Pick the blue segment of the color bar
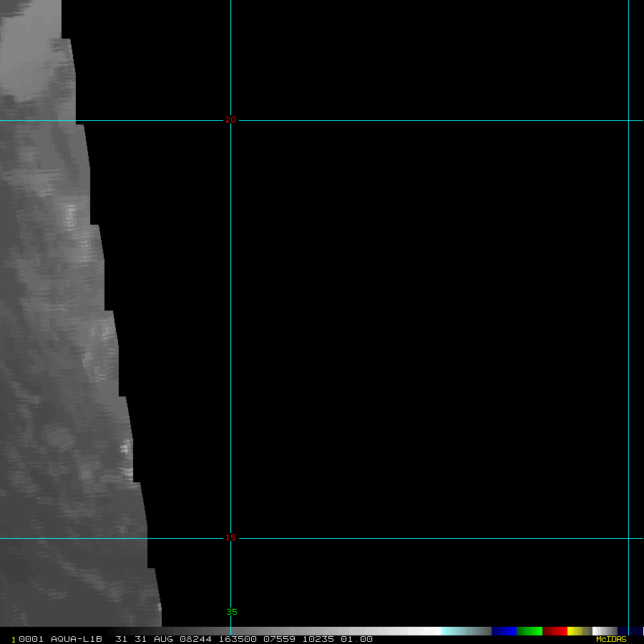 pyautogui.click(x=504, y=631)
